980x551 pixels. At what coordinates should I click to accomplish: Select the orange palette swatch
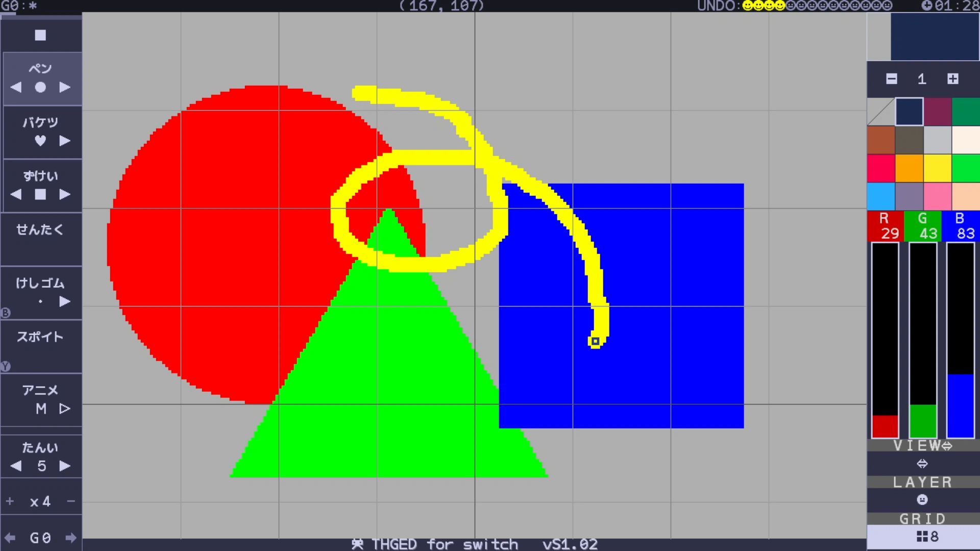point(909,168)
